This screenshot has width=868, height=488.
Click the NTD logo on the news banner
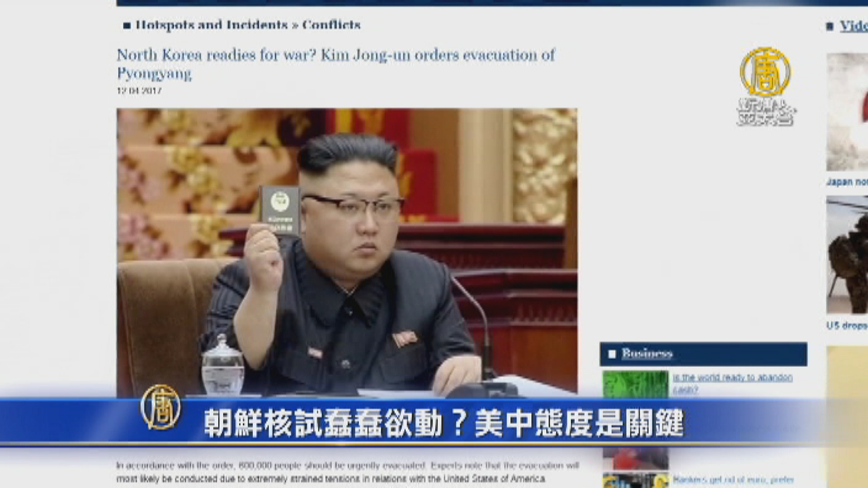pyautogui.click(x=160, y=408)
